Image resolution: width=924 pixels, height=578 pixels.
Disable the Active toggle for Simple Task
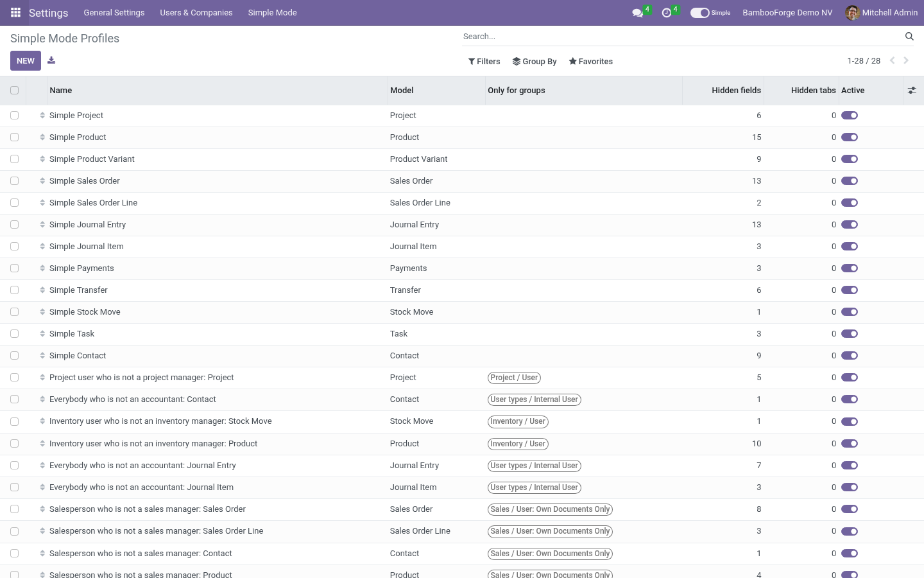coord(850,334)
